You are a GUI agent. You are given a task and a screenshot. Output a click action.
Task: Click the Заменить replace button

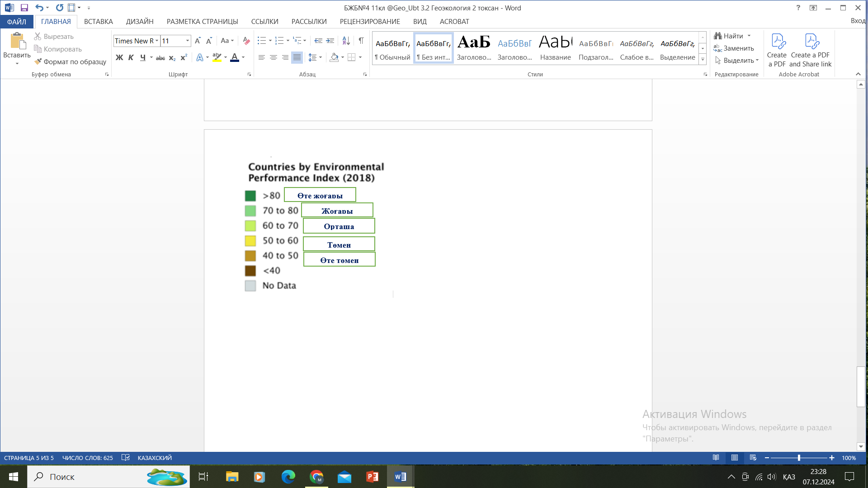[734, 48]
